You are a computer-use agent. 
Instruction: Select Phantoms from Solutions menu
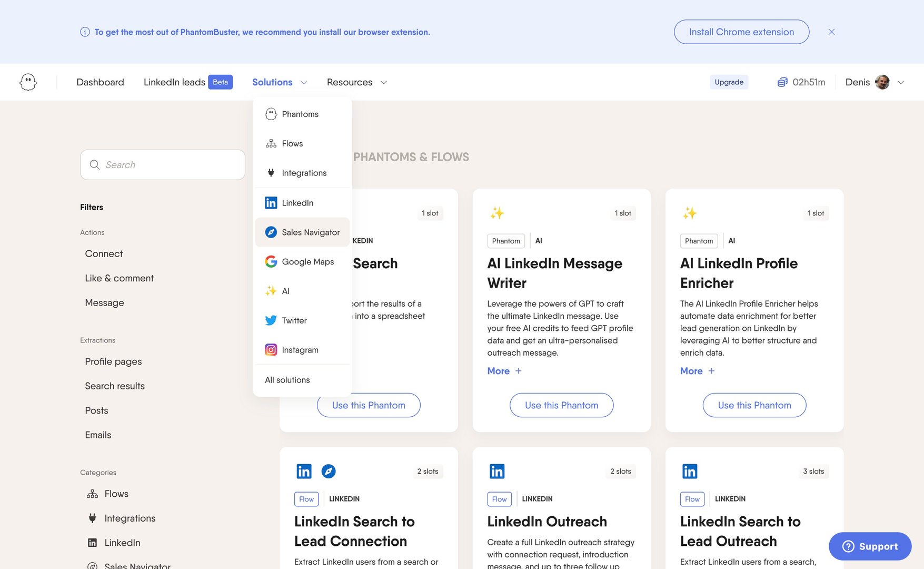302,114
